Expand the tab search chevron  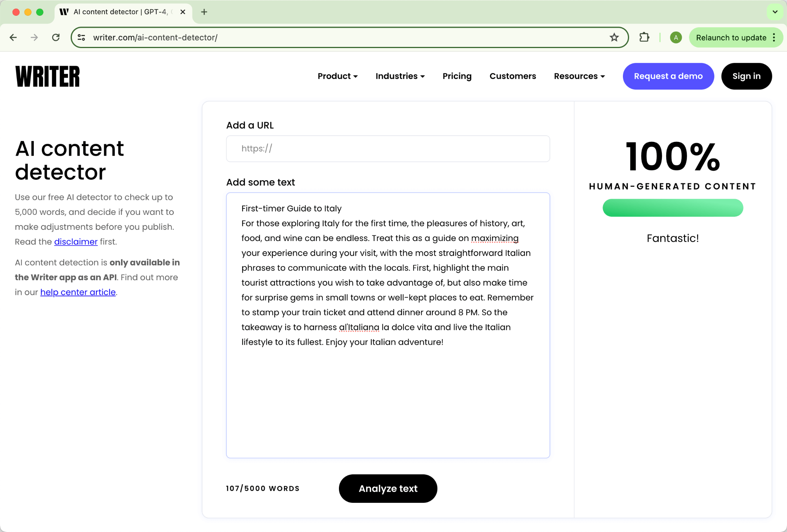[x=775, y=12]
